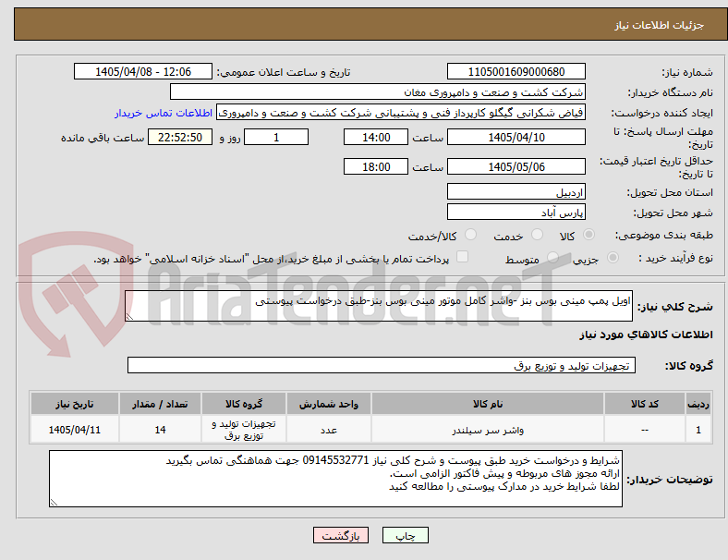This screenshot has height=560, width=728.
Task: Click the نام کالا column header
Action: (x=487, y=404)
